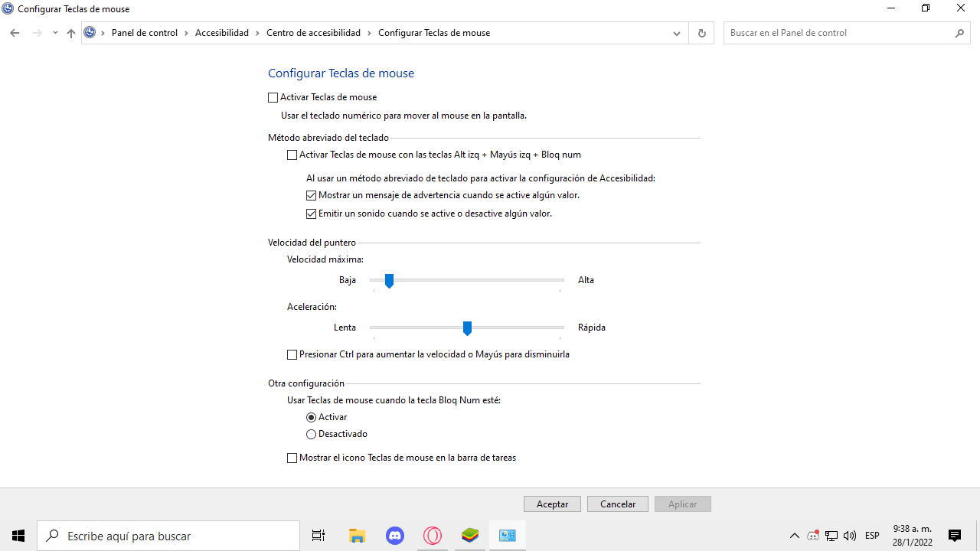Click the Aceleración slider thumb
This screenshot has width=980, height=551.
pos(467,328)
